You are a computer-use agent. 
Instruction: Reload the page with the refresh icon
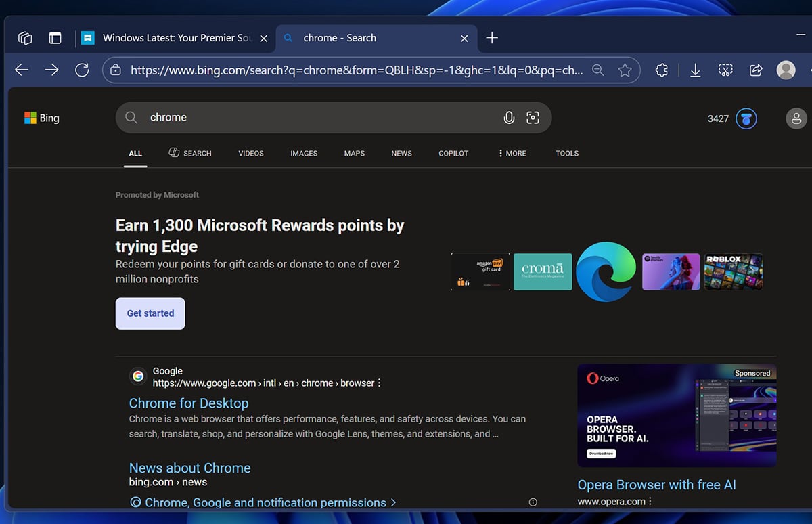point(82,70)
